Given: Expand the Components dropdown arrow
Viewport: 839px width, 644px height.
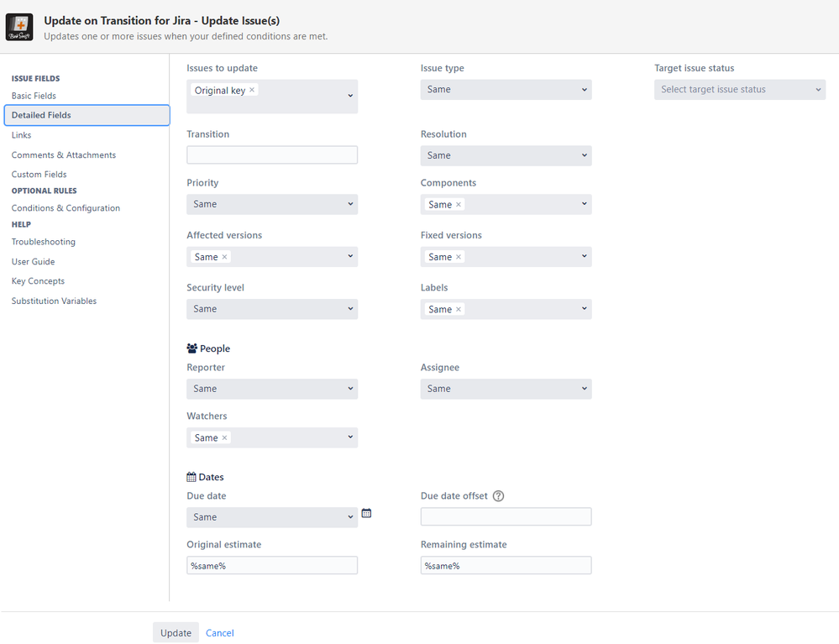Looking at the screenshot, I should click(x=585, y=204).
